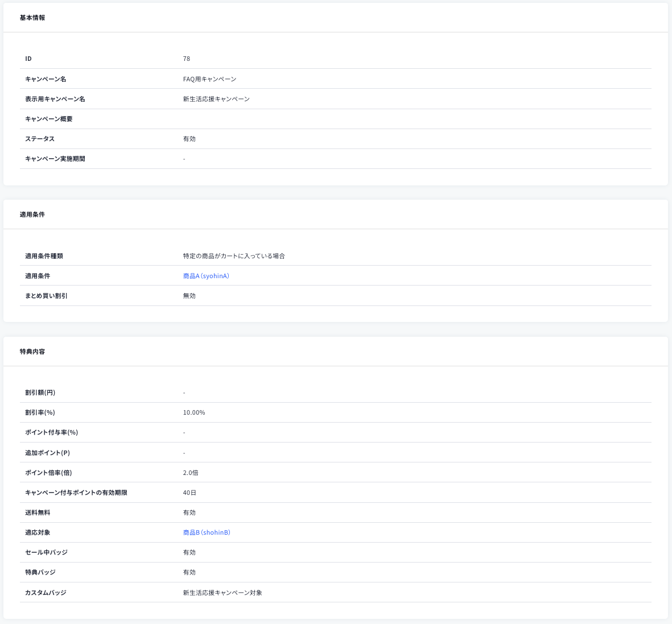Click the 適用条件 section header

[32, 214]
